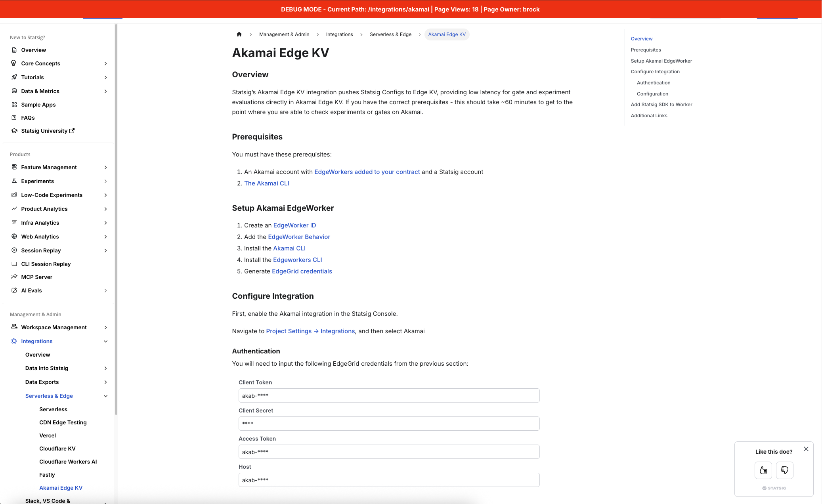Follow Project Settings → Integrations link
822x504 pixels.
310,331
